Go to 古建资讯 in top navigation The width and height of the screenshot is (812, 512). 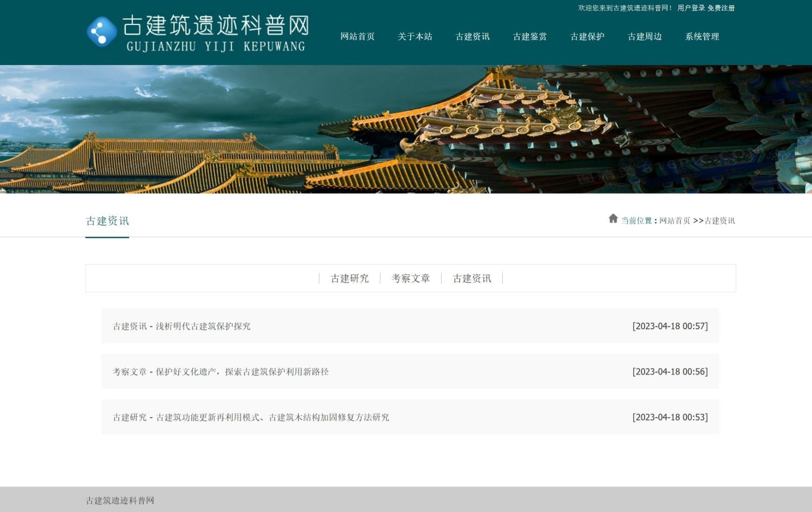pos(472,36)
